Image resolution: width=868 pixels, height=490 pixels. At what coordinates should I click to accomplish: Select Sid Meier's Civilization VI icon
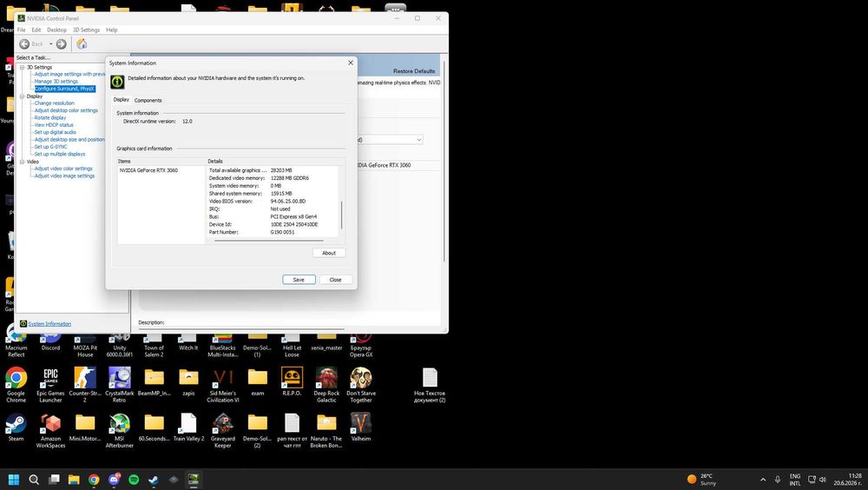(x=222, y=384)
